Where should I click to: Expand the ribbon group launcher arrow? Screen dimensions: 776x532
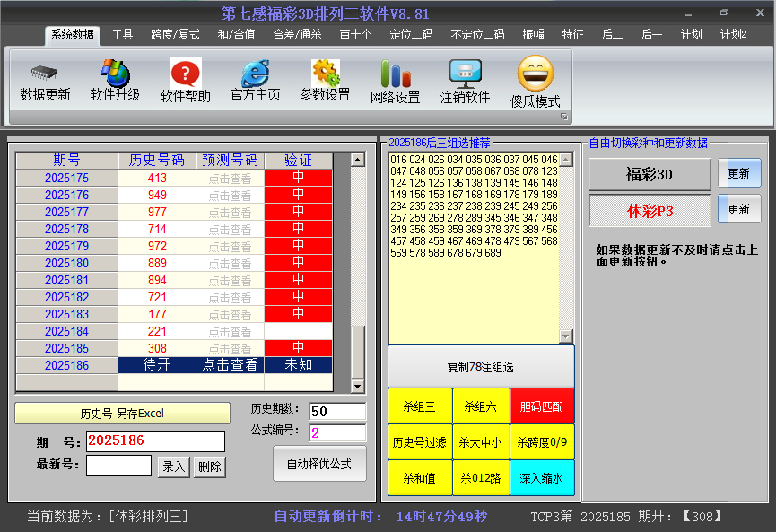(x=563, y=117)
